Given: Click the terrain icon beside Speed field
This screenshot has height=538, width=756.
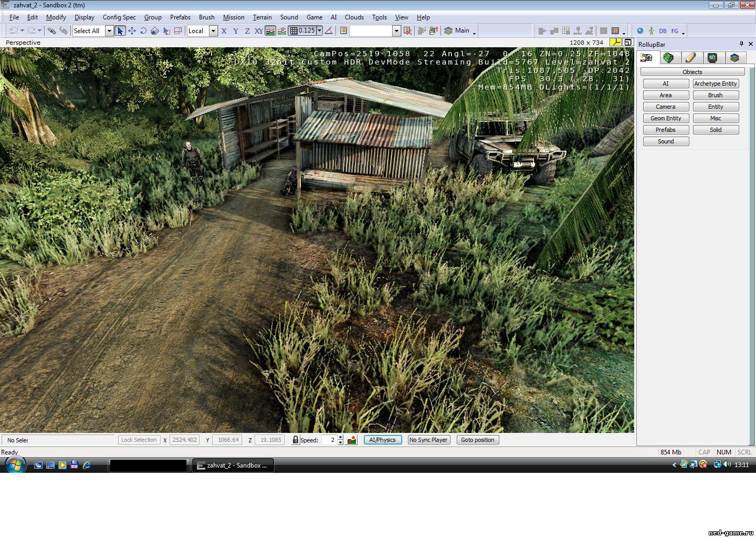Looking at the screenshot, I should point(352,440).
